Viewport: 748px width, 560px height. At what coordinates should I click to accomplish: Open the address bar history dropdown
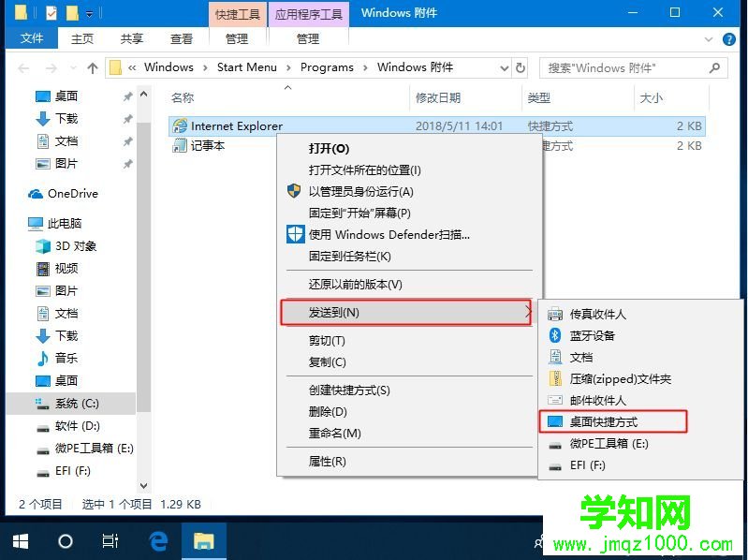coord(504,68)
